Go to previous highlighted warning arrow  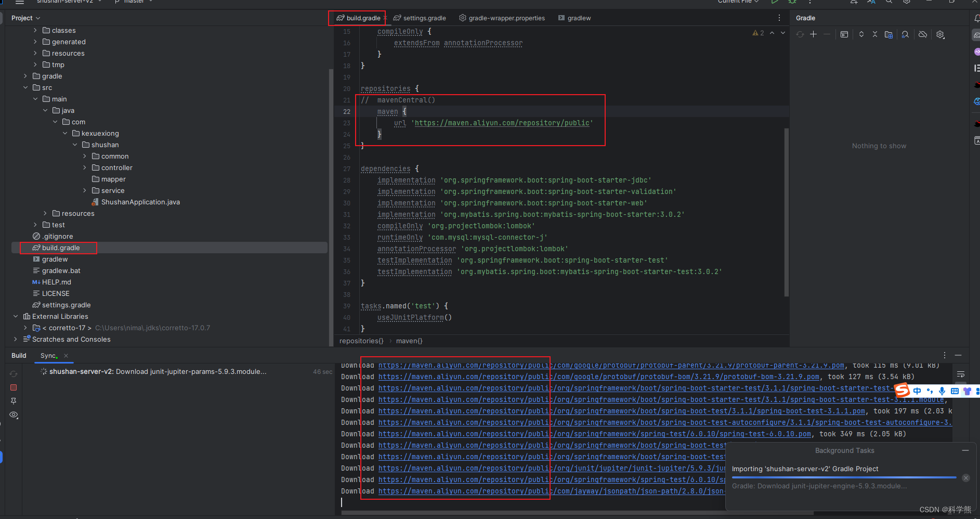pyautogui.click(x=772, y=33)
